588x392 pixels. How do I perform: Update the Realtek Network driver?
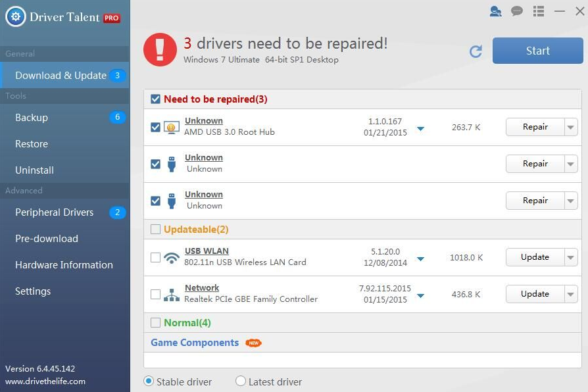tap(535, 294)
